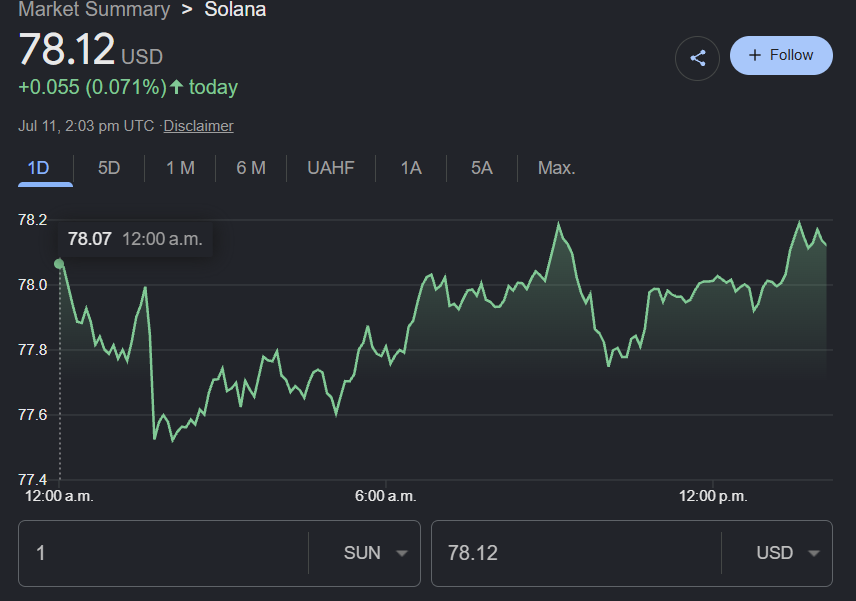Open the Disclaimer link
Screen dimensions: 856x601
198,126
